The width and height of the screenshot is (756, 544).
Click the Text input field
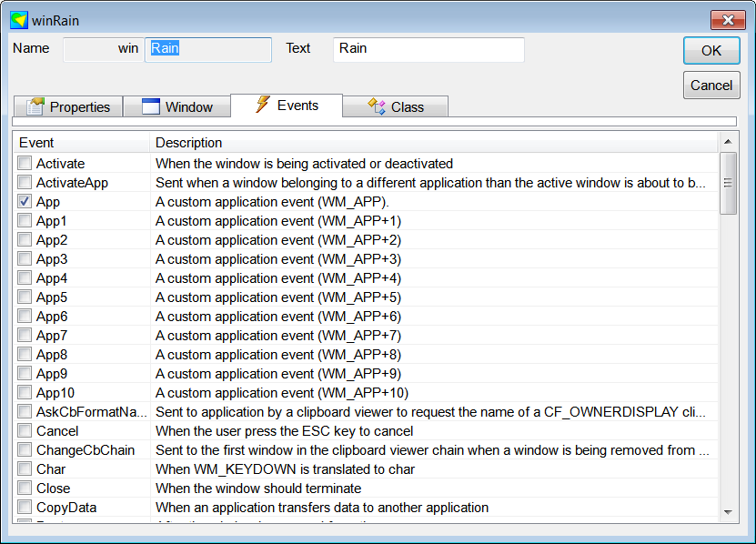pyautogui.click(x=428, y=50)
